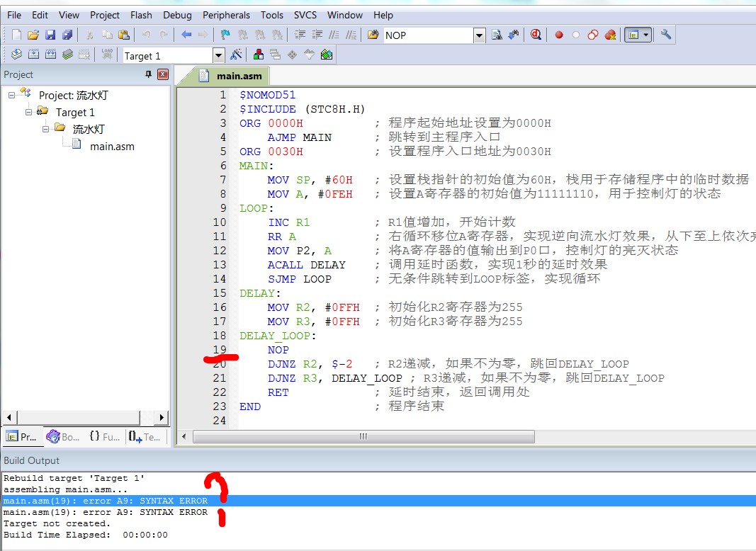Image resolution: width=756 pixels, height=551 pixels.
Task: Open the Debug menu
Action: [x=177, y=15]
